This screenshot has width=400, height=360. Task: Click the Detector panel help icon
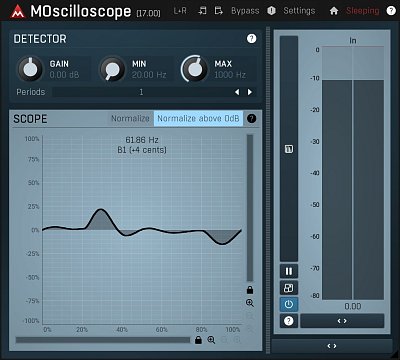click(x=252, y=39)
